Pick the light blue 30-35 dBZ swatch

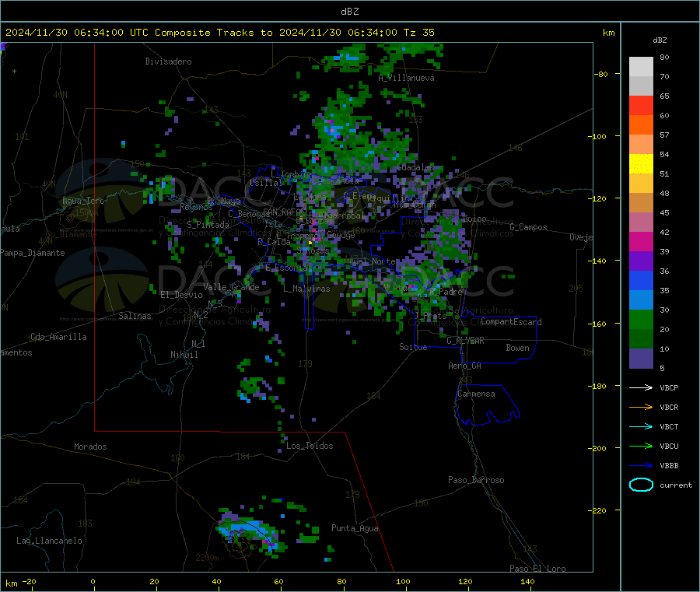coord(641,300)
